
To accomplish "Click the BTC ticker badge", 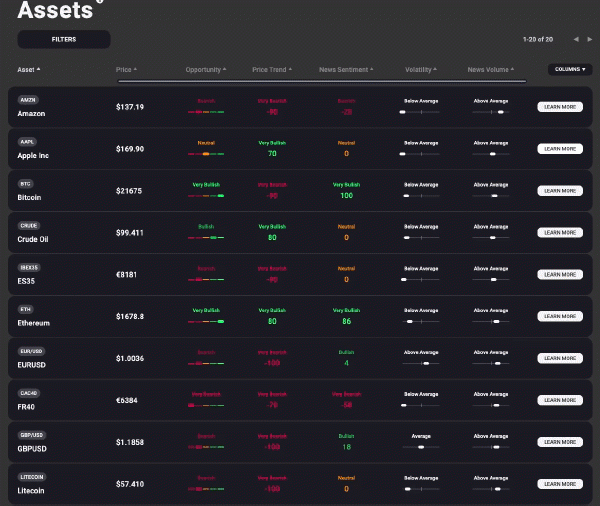I will click(x=27, y=184).
